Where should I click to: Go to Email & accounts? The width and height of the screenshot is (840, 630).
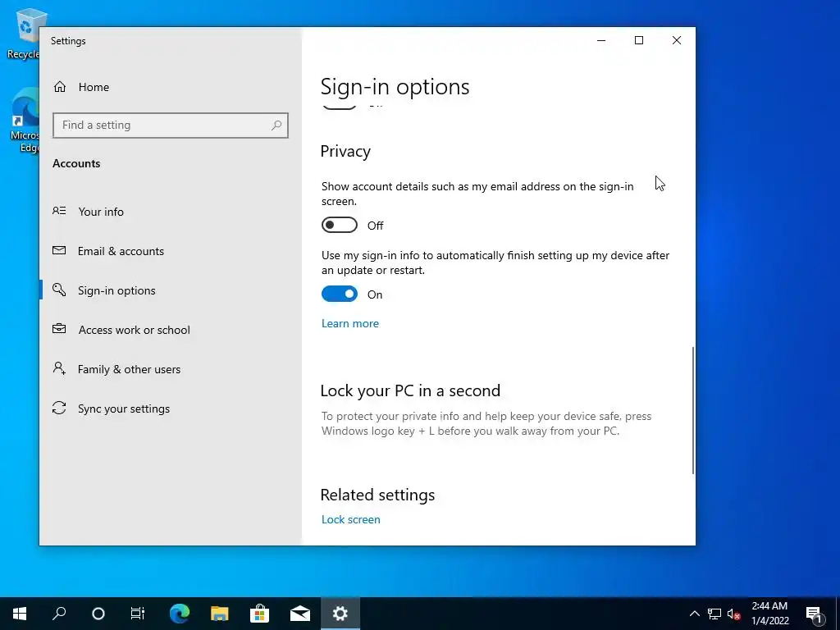tap(171, 251)
